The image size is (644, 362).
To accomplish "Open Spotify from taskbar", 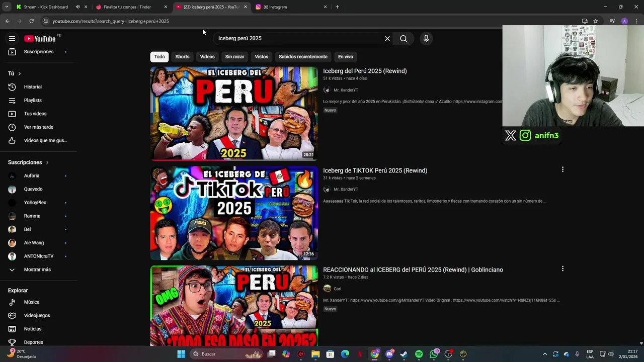I will pos(419,354).
